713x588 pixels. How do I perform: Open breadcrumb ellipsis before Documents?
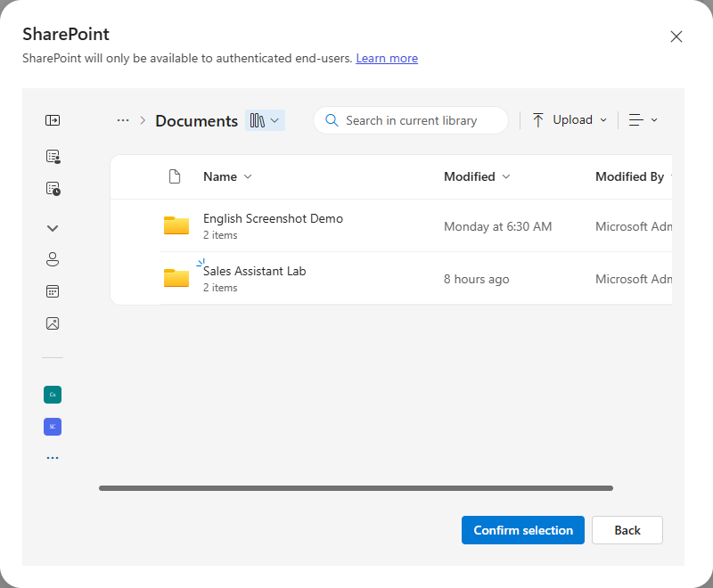pos(123,120)
